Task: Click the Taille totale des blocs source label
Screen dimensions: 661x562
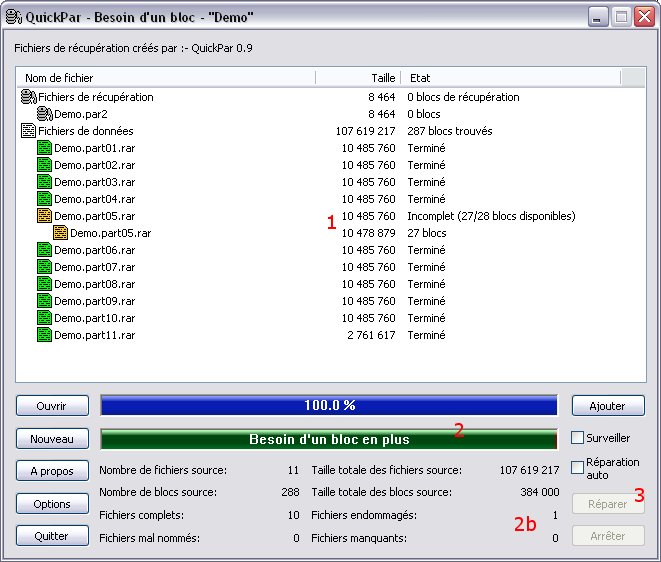Action: (382, 492)
